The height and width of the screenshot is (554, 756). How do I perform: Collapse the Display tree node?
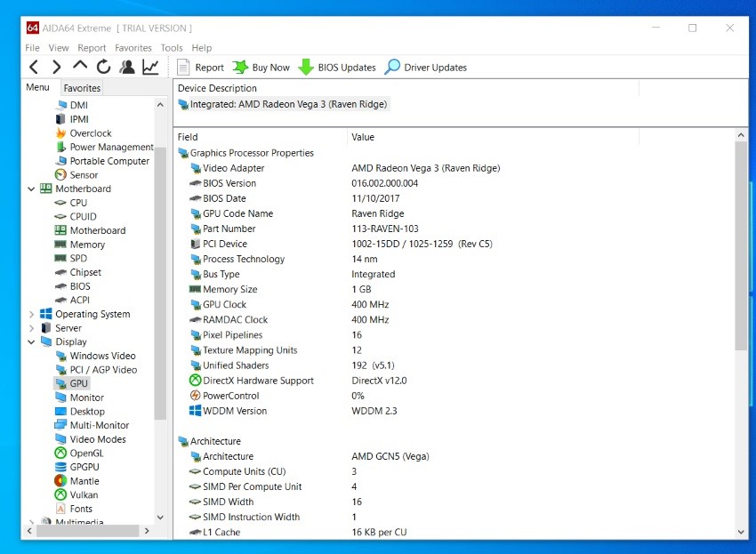pyautogui.click(x=31, y=341)
